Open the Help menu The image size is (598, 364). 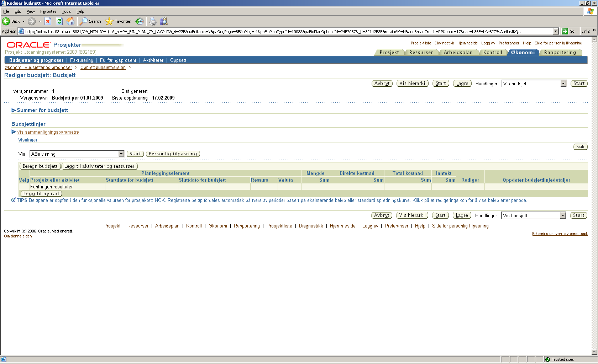pyautogui.click(x=80, y=11)
